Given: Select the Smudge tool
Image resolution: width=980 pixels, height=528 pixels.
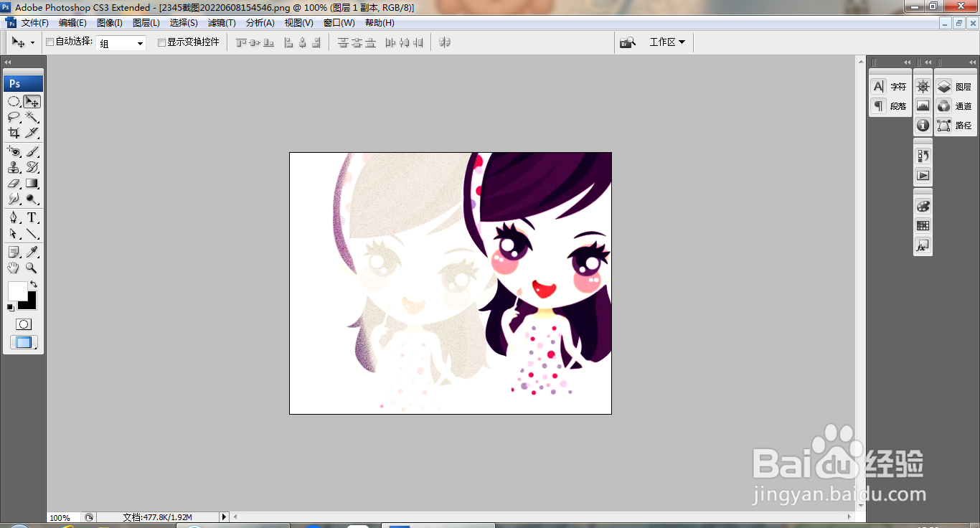Looking at the screenshot, I should (x=14, y=199).
